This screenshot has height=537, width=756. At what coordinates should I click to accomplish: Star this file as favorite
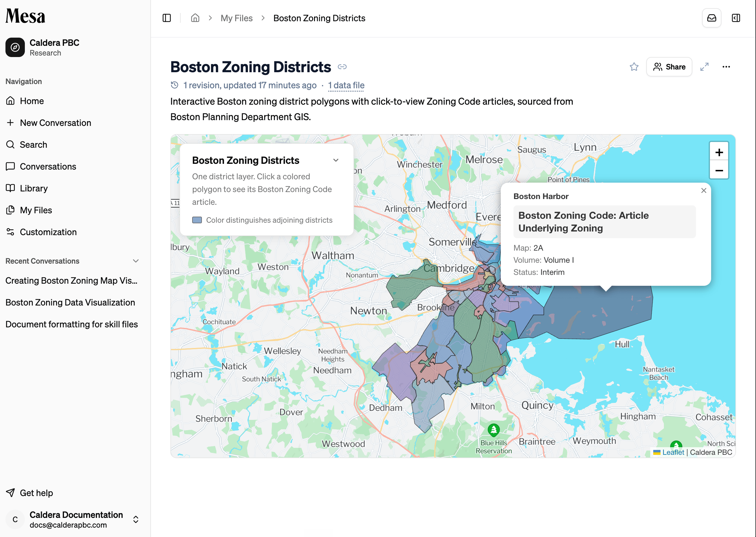pos(634,67)
